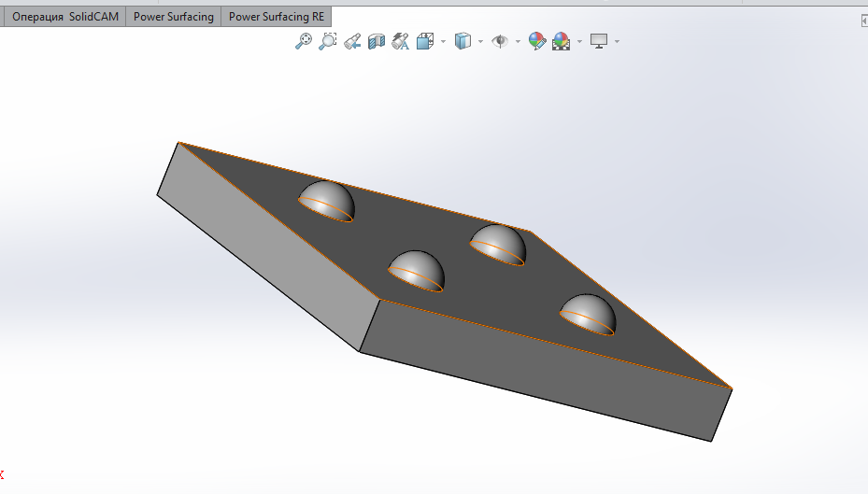This screenshot has width=868, height=494.
Task: Open the Power Surfacing tab
Action: (x=173, y=17)
